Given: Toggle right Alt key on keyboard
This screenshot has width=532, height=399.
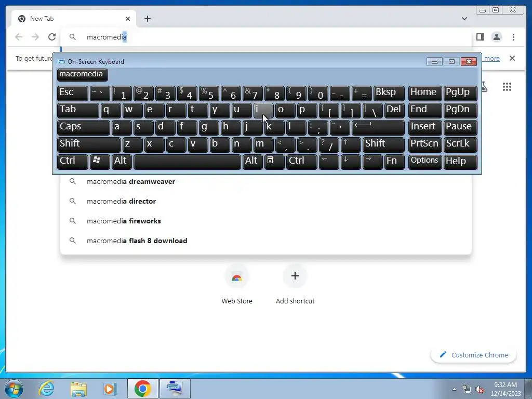Looking at the screenshot, I should point(252,162).
